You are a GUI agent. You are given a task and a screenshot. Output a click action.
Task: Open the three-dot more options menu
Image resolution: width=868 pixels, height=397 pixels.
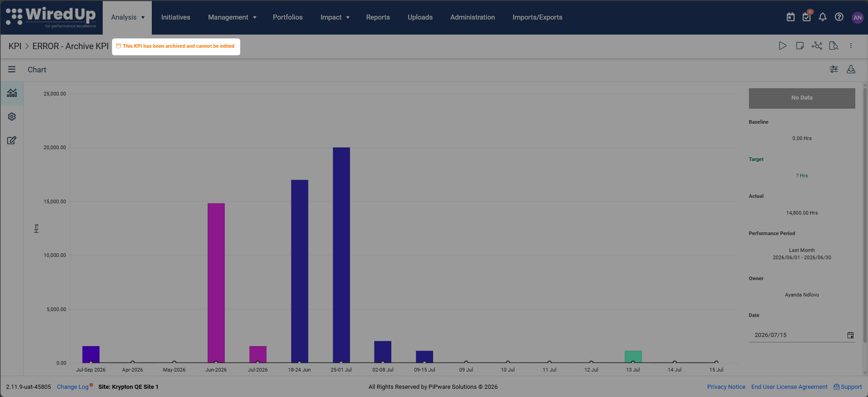[851, 45]
